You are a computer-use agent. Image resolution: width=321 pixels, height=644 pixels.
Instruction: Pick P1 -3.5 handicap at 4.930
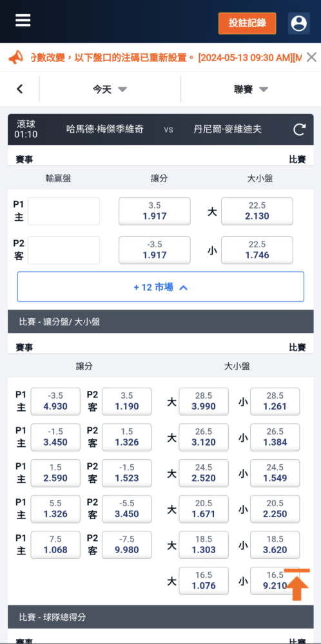tap(55, 402)
